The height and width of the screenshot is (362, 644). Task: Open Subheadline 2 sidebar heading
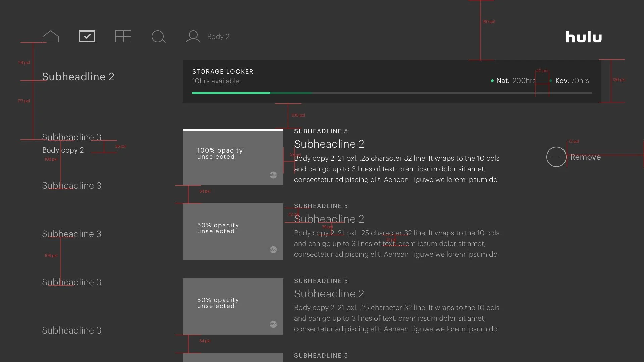pos(78,77)
